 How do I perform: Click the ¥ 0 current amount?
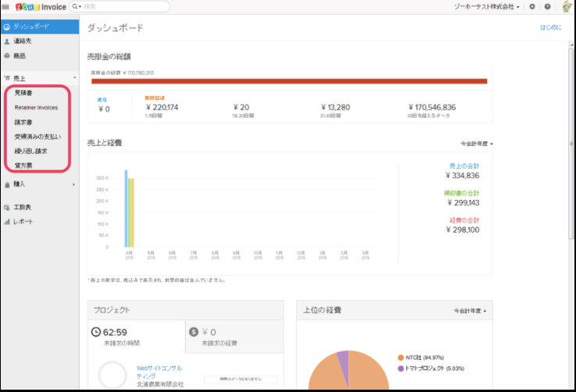coord(104,109)
